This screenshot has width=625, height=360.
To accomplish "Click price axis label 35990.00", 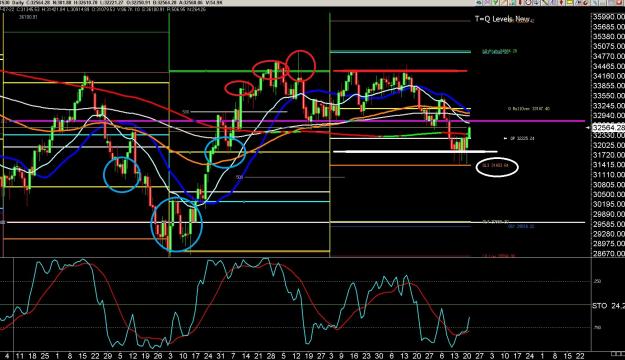I will coord(608,17).
